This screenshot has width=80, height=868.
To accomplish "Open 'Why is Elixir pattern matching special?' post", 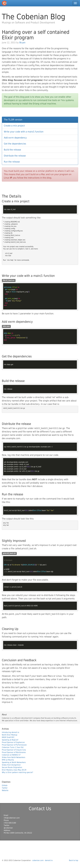I will (17, 772).
